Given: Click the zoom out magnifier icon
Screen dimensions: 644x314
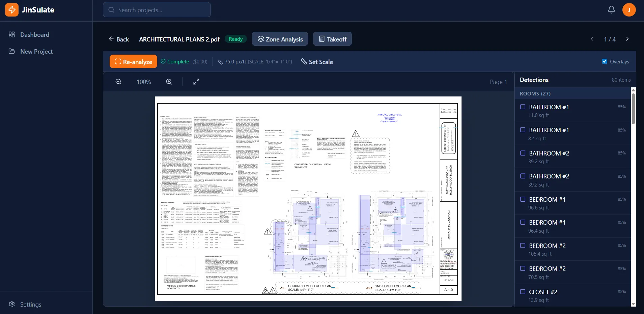Looking at the screenshot, I should pyautogui.click(x=118, y=82).
